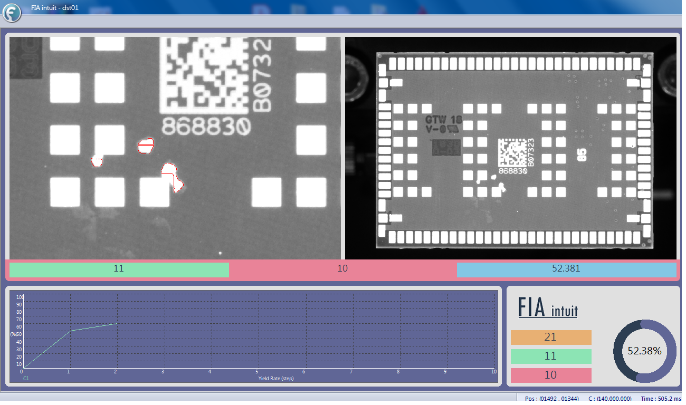The image size is (686, 405).
Task: Select the red-outlined defect below the 868830 label
Action: point(146,146)
